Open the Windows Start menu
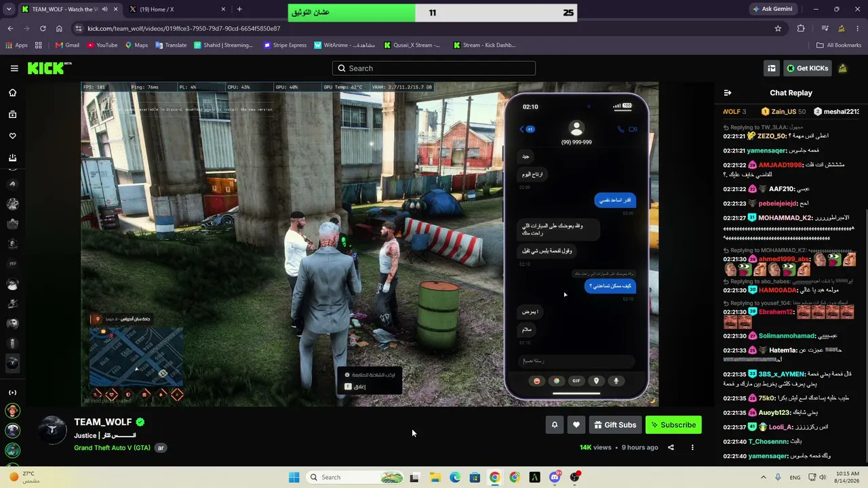 (294, 477)
